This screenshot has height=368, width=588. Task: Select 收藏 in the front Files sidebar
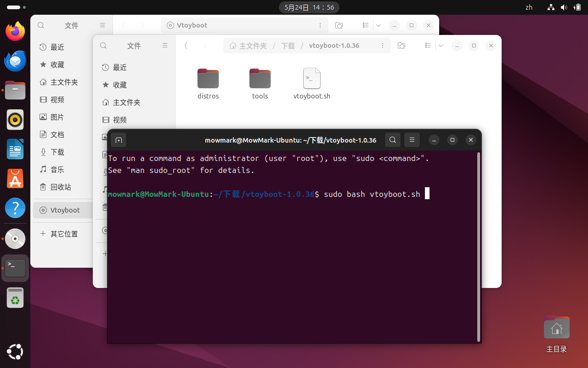pos(134,85)
